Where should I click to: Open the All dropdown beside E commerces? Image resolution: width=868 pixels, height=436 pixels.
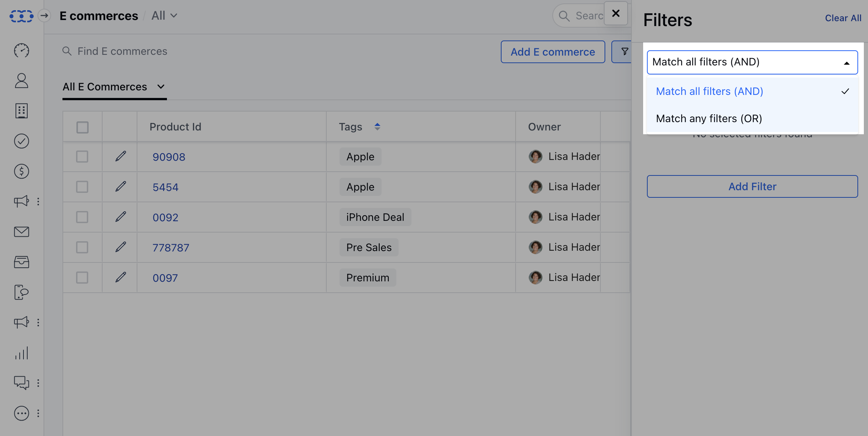[x=164, y=16]
